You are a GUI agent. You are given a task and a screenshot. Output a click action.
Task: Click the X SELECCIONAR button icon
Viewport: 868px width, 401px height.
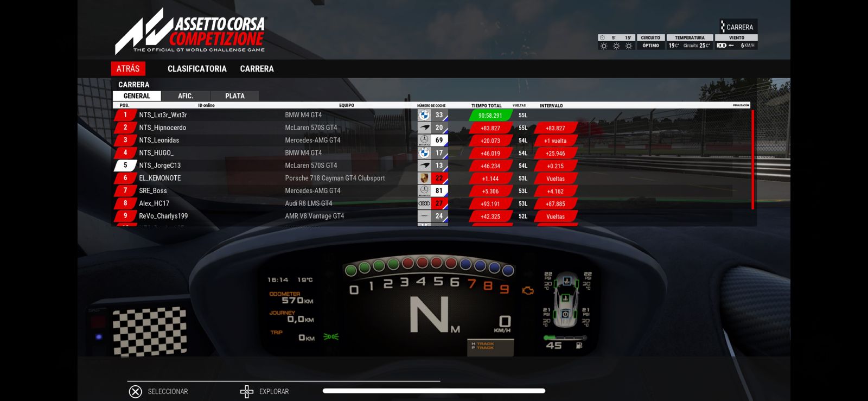tap(136, 391)
